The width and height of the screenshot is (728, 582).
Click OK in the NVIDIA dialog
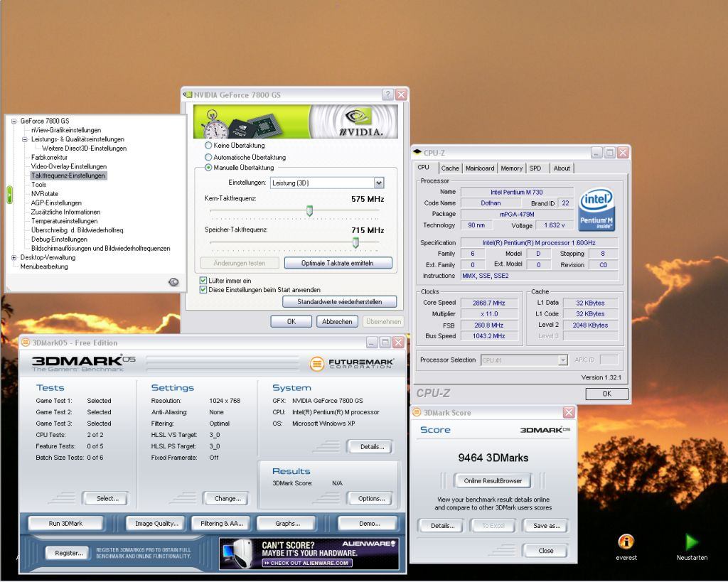291,321
